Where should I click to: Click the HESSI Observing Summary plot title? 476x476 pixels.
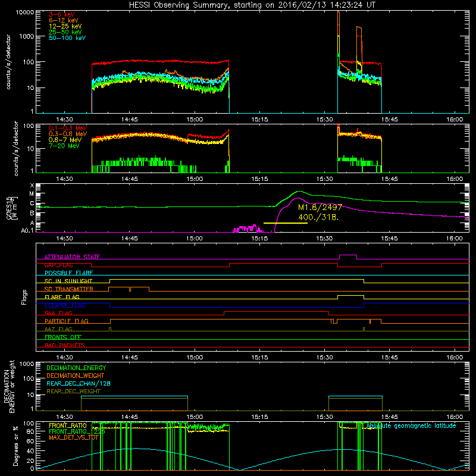[x=252, y=5]
